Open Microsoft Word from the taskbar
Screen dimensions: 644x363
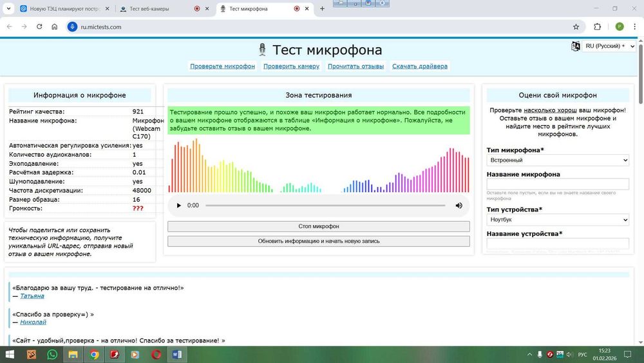(177, 355)
